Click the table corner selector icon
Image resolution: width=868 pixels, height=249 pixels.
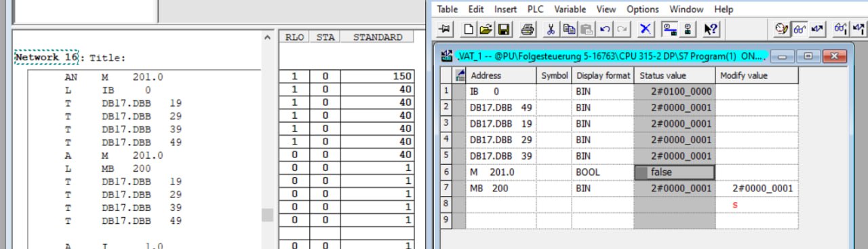coord(460,75)
